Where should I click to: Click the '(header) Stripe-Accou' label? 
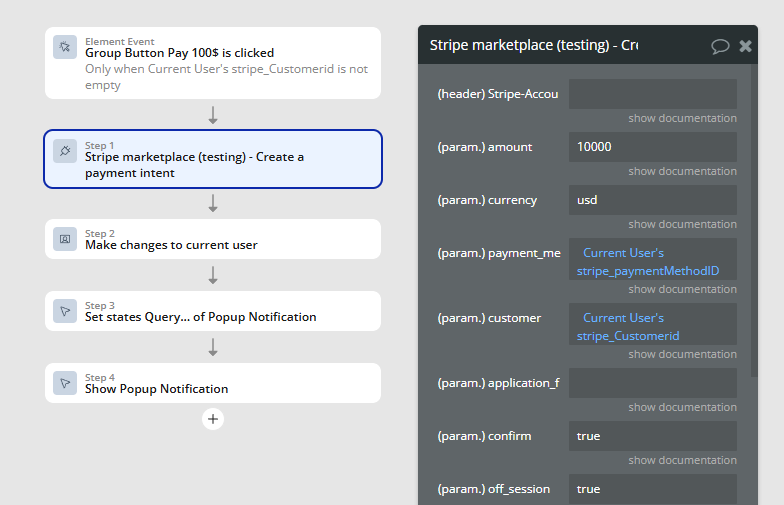(x=498, y=94)
